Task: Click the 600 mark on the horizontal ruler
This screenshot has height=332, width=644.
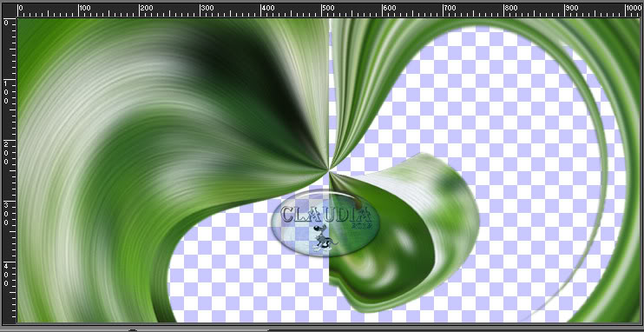Action: [x=389, y=8]
